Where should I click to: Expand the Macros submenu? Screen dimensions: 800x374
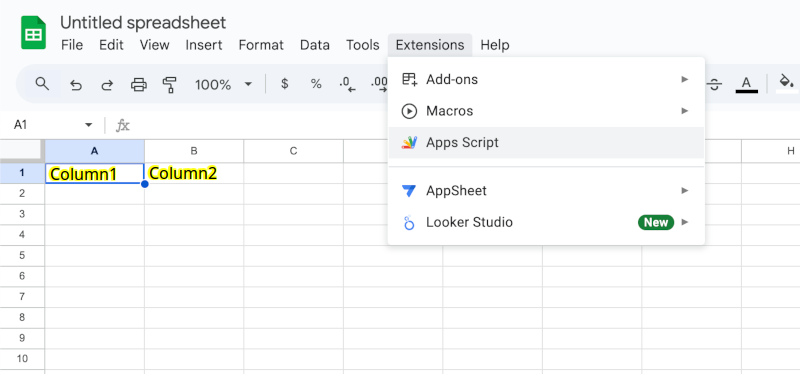pyautogui.click(x=546, y=111)
